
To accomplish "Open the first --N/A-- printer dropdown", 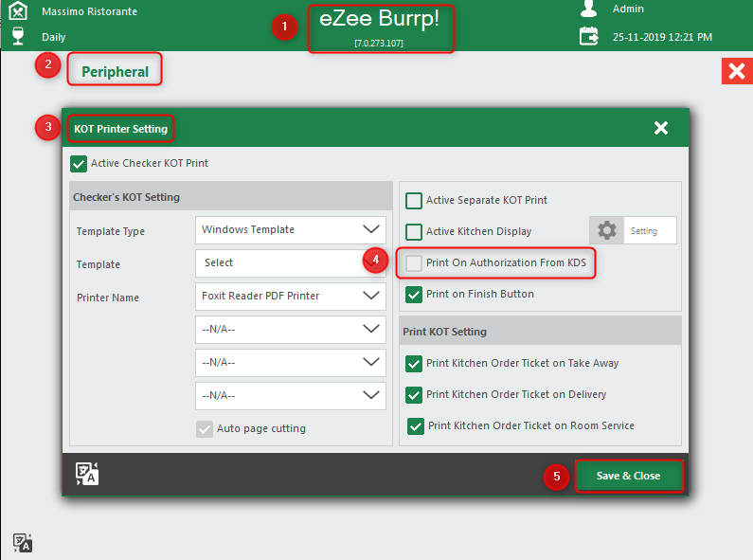I will coord(291,330).
